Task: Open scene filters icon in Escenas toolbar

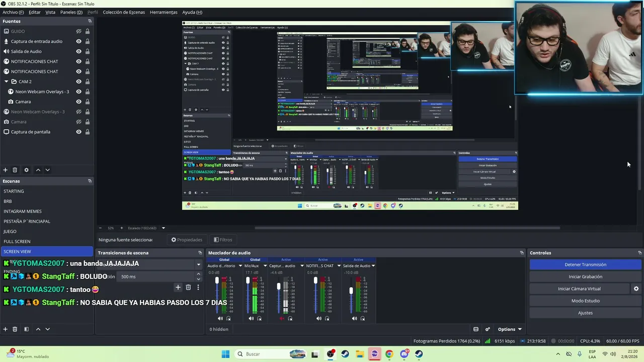Action: tap(27, 329)
